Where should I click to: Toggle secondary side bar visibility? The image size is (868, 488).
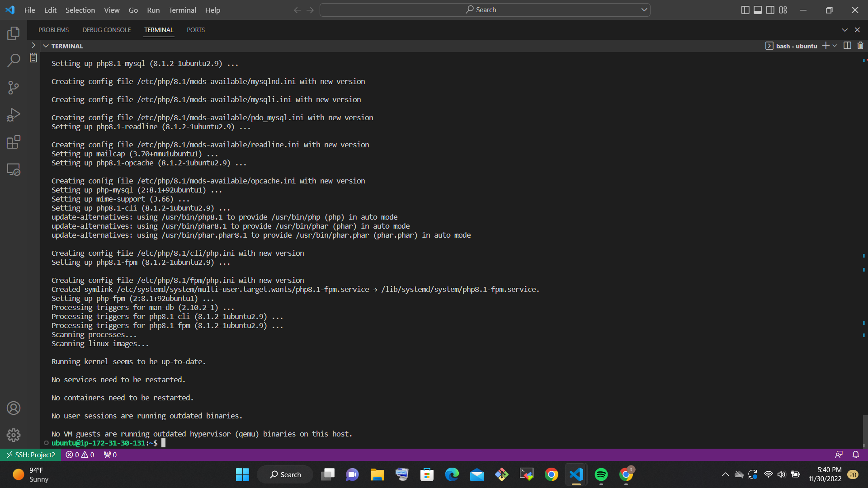coord(770,10)
